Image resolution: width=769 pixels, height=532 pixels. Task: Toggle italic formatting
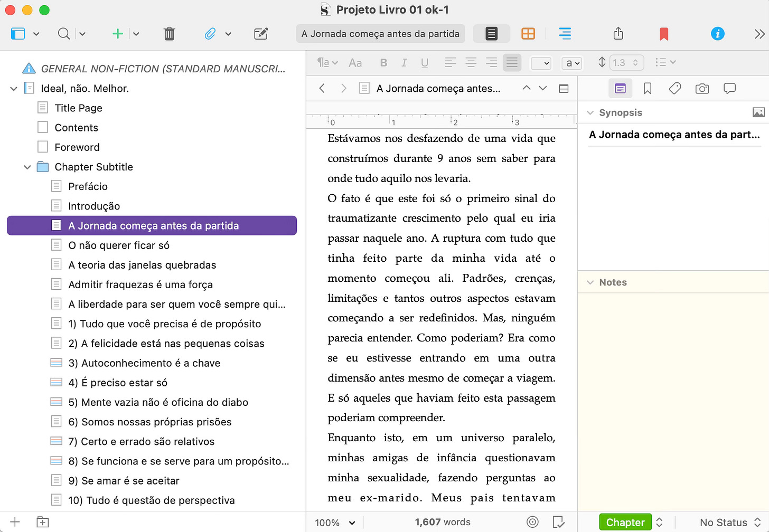pyautogui.click(x=404, y=63)
